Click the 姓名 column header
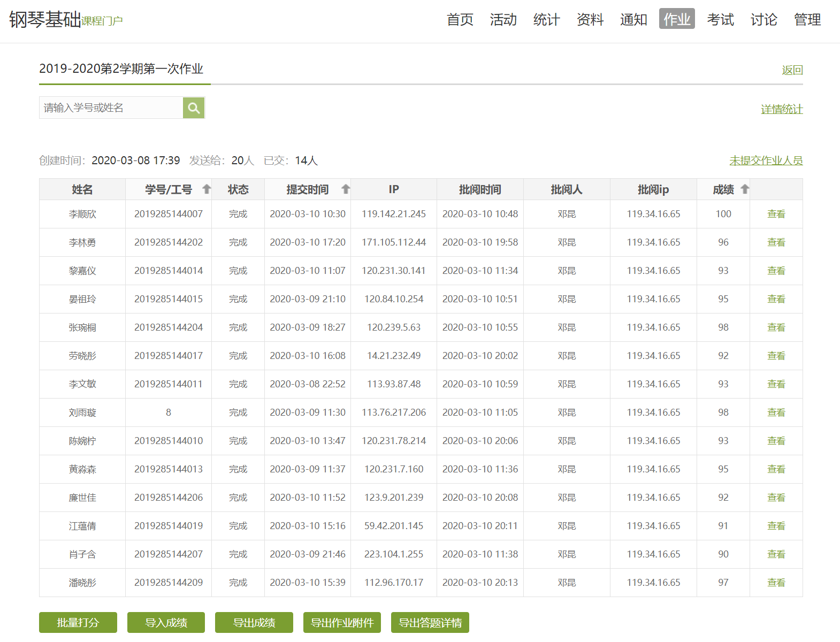 tap(82, 189)
